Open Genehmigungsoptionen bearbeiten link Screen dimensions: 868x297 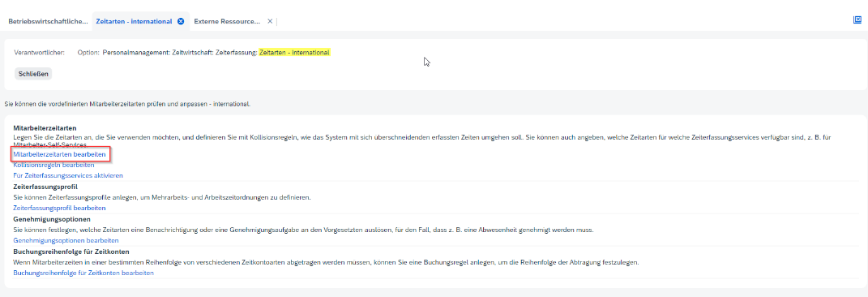(x=66, y=240)
